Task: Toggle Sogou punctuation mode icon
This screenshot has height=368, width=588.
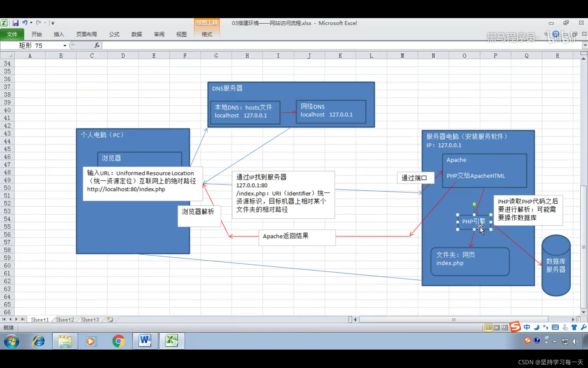Action: coord(546,327)
